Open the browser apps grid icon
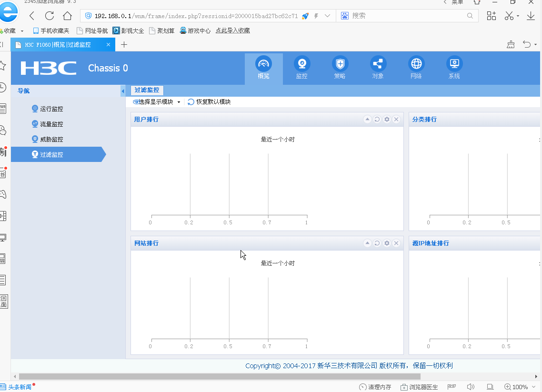This screenshot has height=392, width=542. point(491,16)
